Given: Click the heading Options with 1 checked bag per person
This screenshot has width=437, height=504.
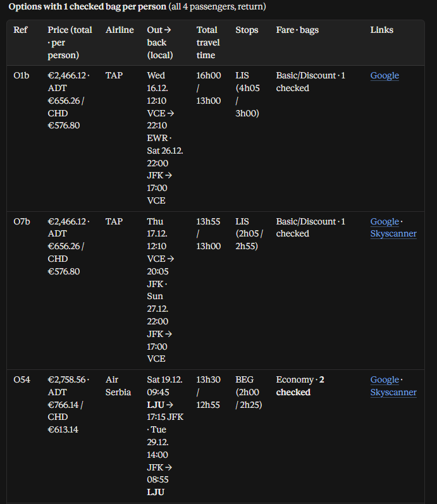Looking at the screenshot, I should pos(87,6).
